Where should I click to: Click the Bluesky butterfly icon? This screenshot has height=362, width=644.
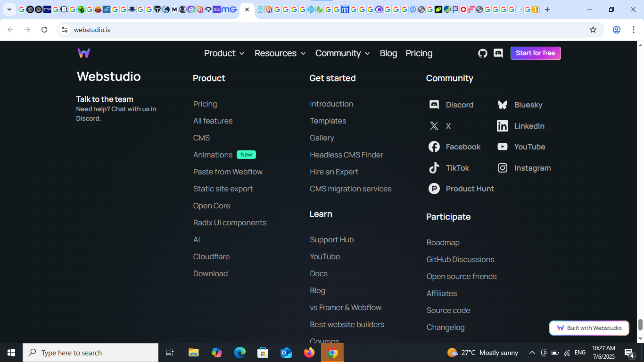click(503, 105)
